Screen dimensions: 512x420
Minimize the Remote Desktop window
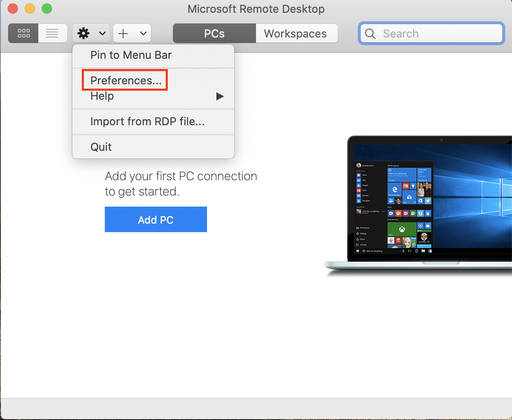tap(29, 9)
